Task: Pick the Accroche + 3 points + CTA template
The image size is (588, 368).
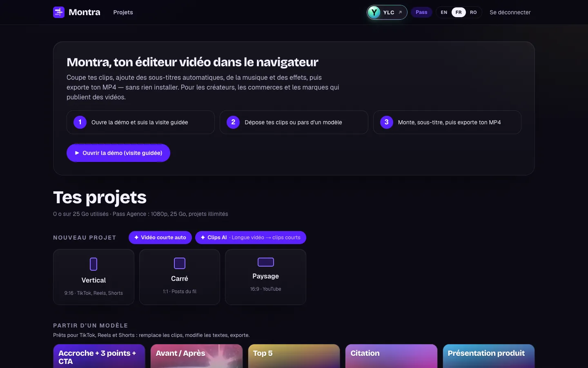Action: [99, 356]
